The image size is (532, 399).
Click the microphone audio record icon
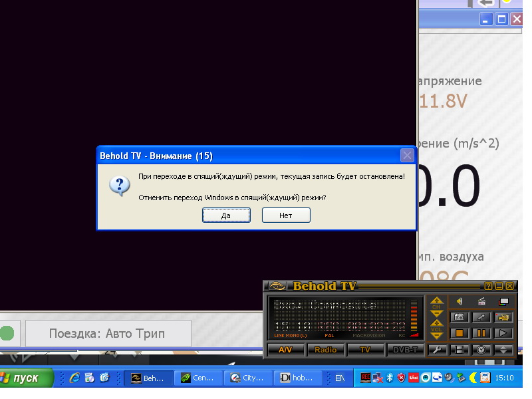pos(481,317)
